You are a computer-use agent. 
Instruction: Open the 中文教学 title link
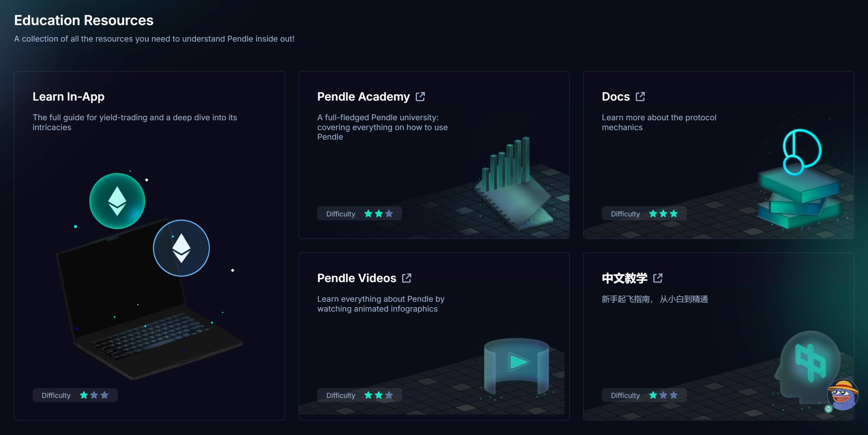(x=624, y=278)
